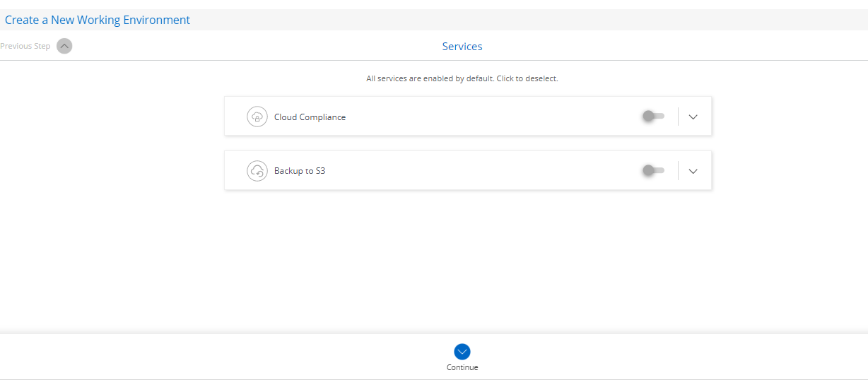Toggle the Backup to S3 service switch
Screen dimensions: 868x380
(x=653, y=170)
